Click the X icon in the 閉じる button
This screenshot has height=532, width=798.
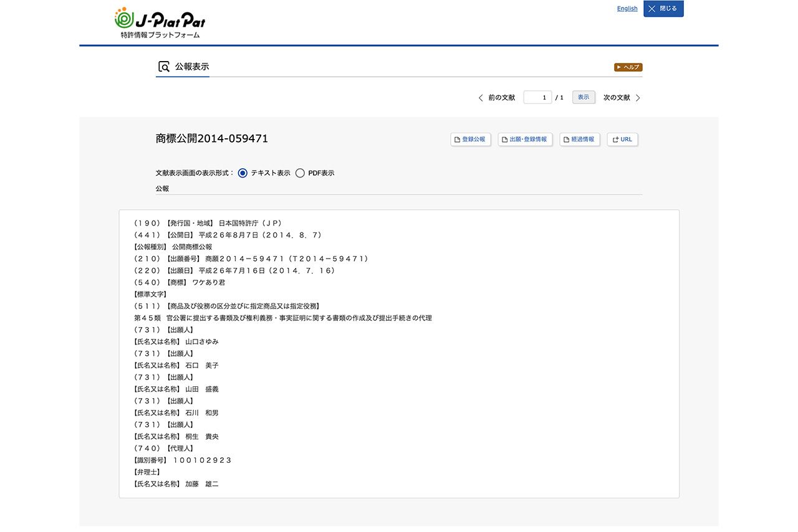(651, 9)
